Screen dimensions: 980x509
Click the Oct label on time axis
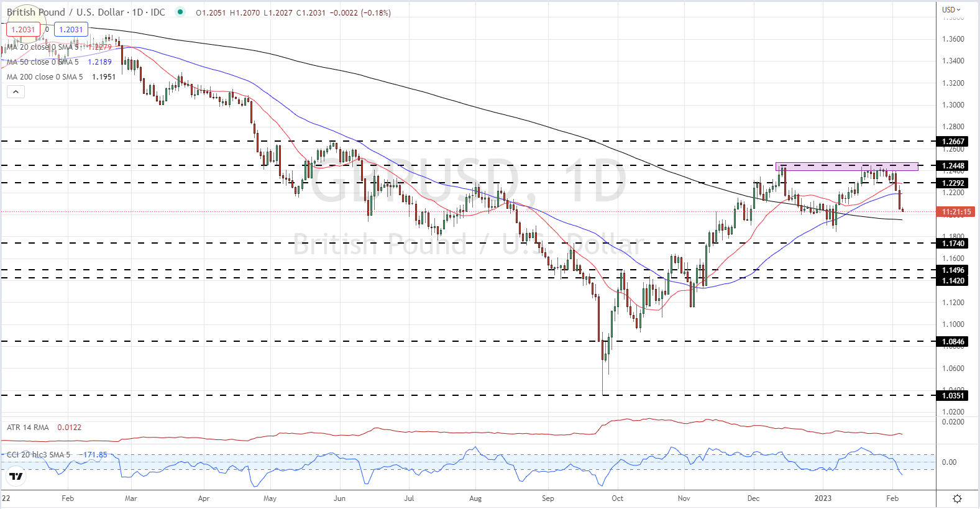click(x=617, y=498)
